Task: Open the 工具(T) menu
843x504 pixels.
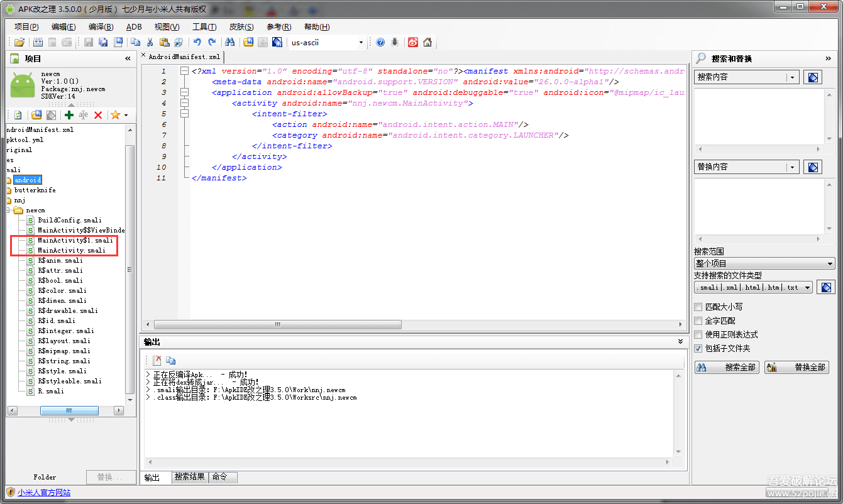Action: [x=204, y=26]
